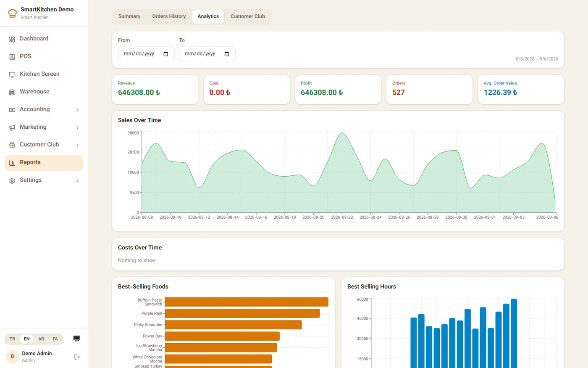Click the Orders 527 card
The image size is (588, 368).
click(x=429, y=90)
